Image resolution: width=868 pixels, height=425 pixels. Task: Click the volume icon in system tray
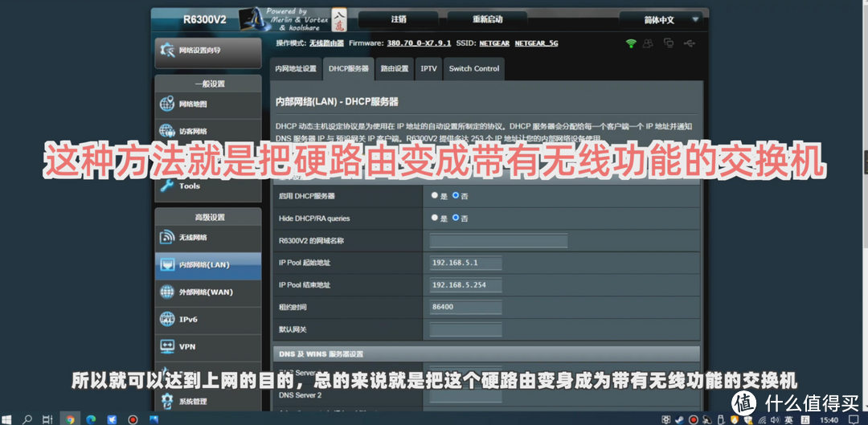774,420
